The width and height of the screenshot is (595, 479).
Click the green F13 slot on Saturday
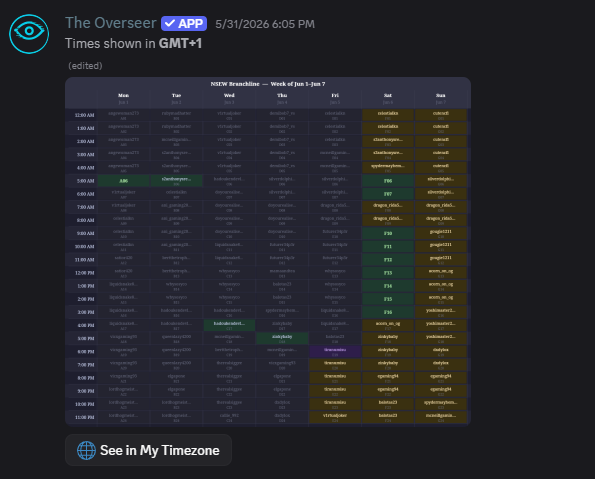point(388,273)
